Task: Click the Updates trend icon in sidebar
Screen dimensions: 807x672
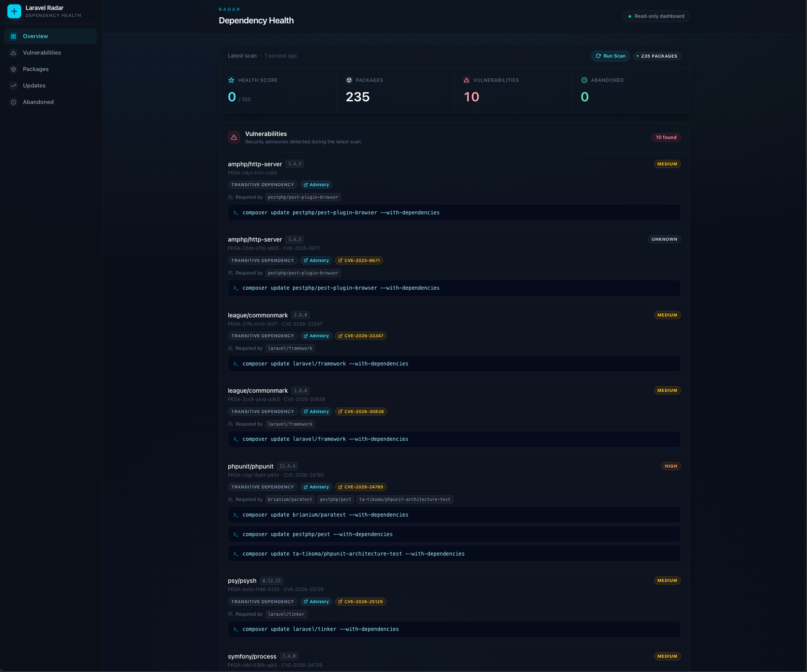Action: (x=13, y=86)
